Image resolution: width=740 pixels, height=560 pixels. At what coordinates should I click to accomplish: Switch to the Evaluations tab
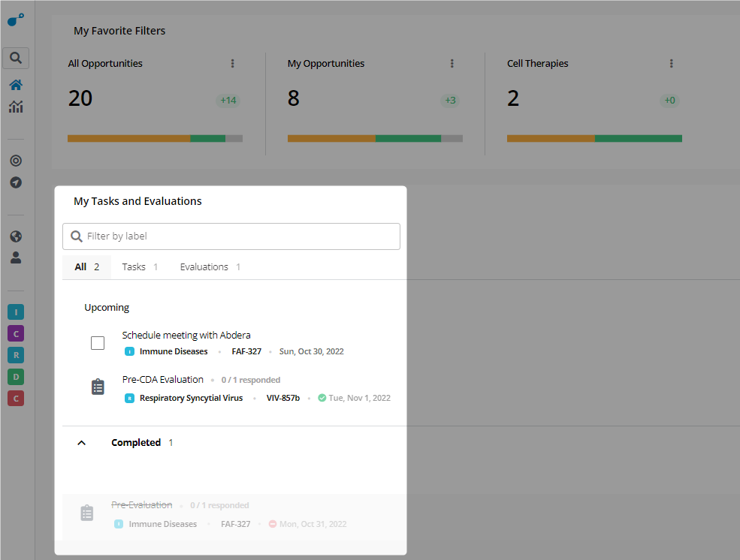click(x=210, y=266)
